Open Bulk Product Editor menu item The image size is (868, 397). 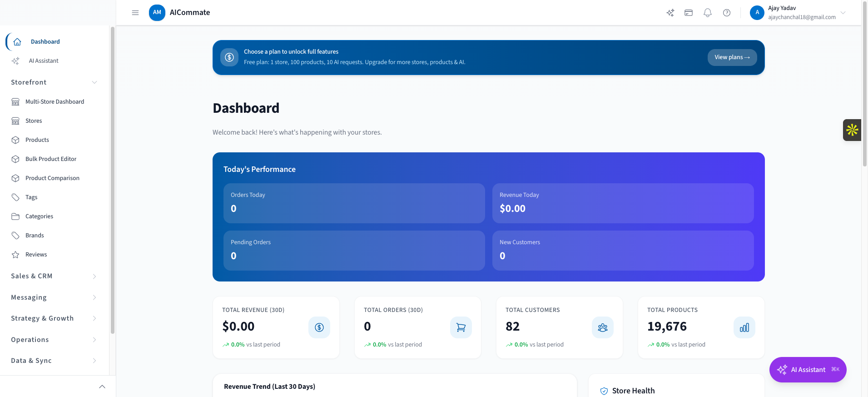coord(51,159)
